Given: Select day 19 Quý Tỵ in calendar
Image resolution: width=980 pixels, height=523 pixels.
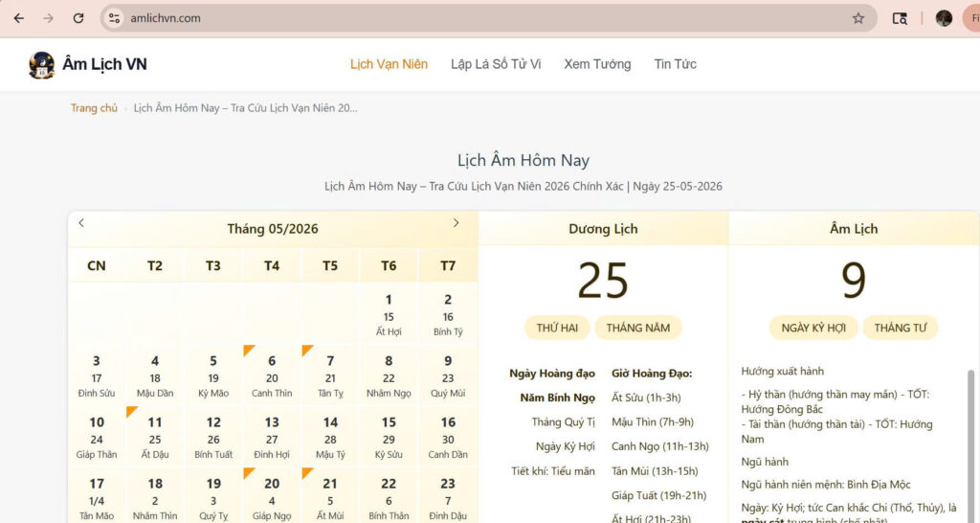Looking at the screenshot, I should 213,497.
